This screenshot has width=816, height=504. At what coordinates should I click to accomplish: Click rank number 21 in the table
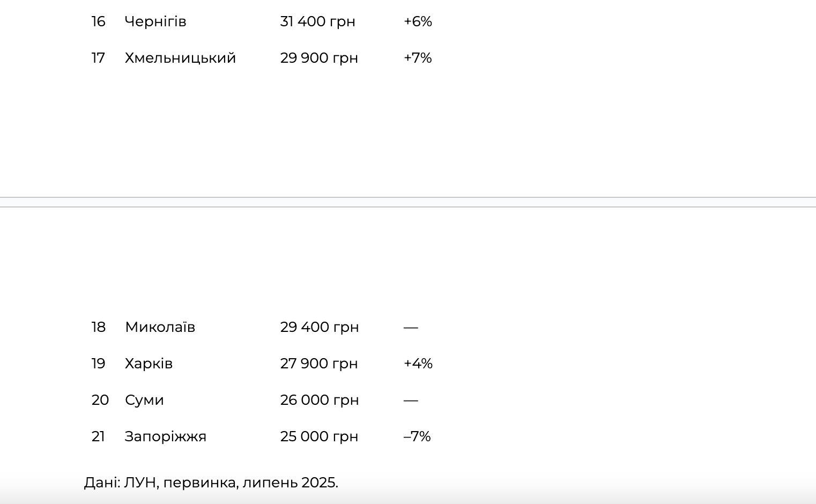(98, 436)
